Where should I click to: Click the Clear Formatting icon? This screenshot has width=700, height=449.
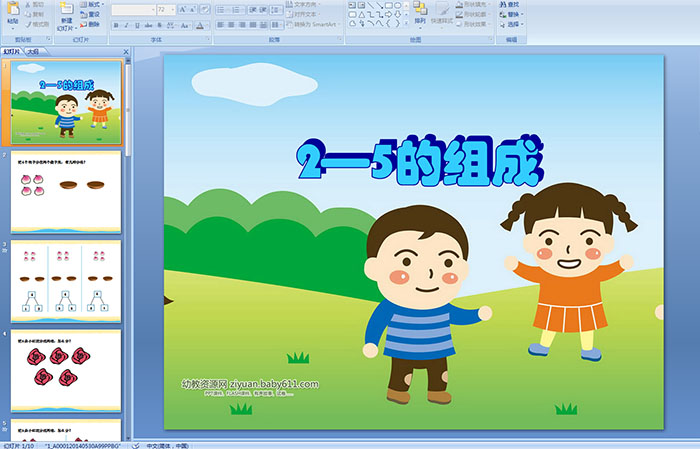[205, 9]
